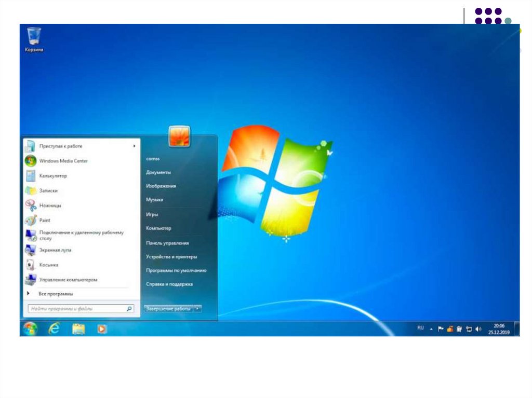Select the Косынка label
This screenshot has height=398, width=532.
click(x=48, y=265)
